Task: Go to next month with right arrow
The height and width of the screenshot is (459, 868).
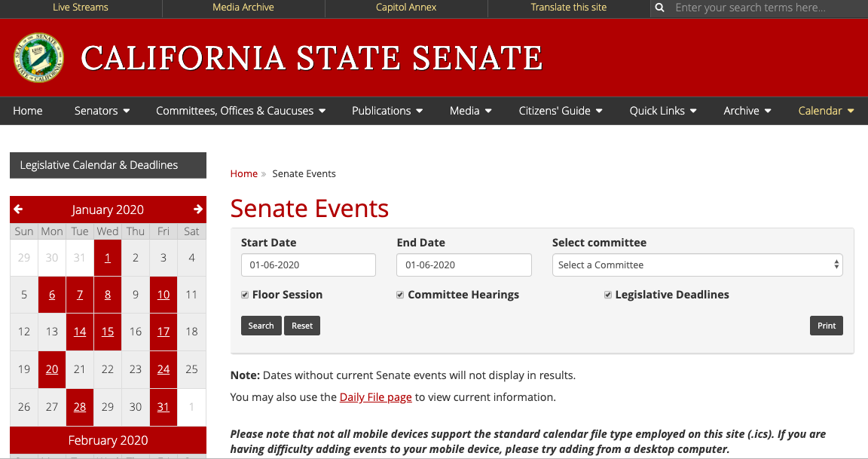Action: [197, 210]
